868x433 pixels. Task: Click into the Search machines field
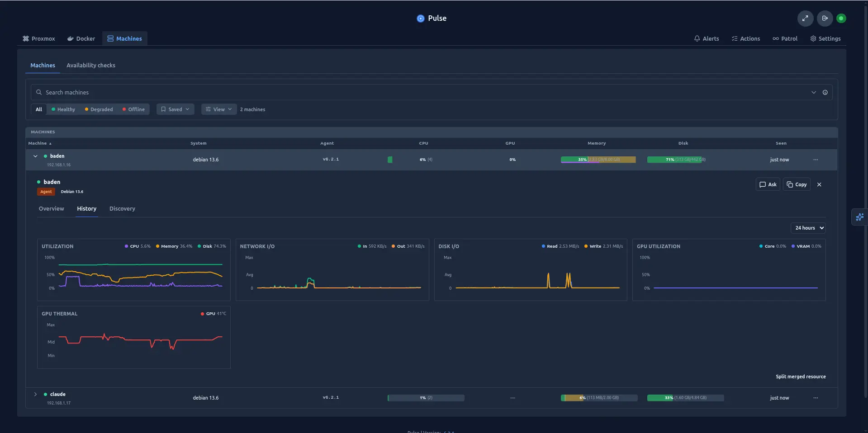click(425, 92)
